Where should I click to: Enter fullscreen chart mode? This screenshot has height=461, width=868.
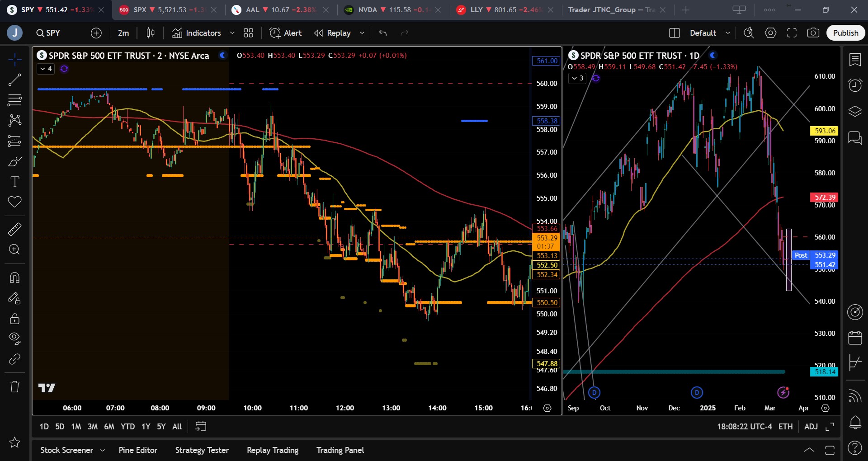pos(792,33)
